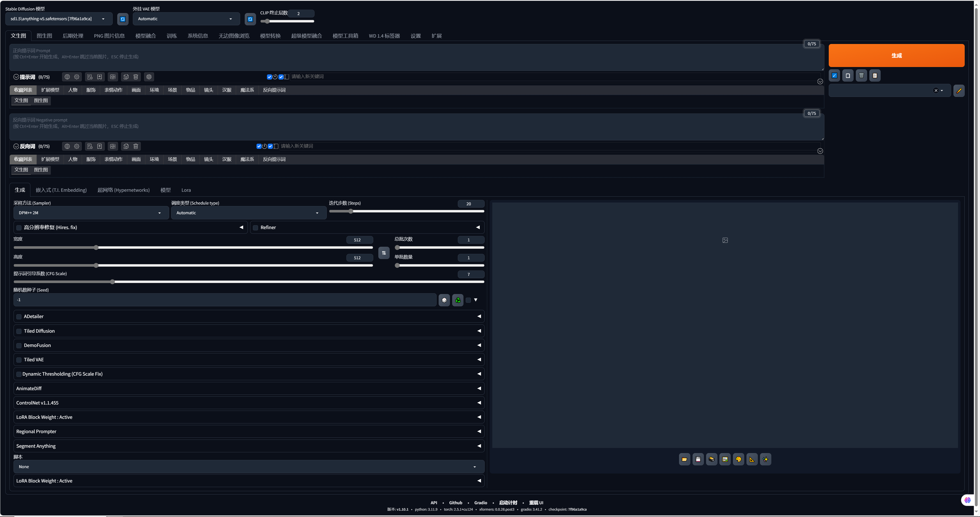980x517 pixels.
Task: Click the floppy disk save image icon
Action: pos(698,459)
